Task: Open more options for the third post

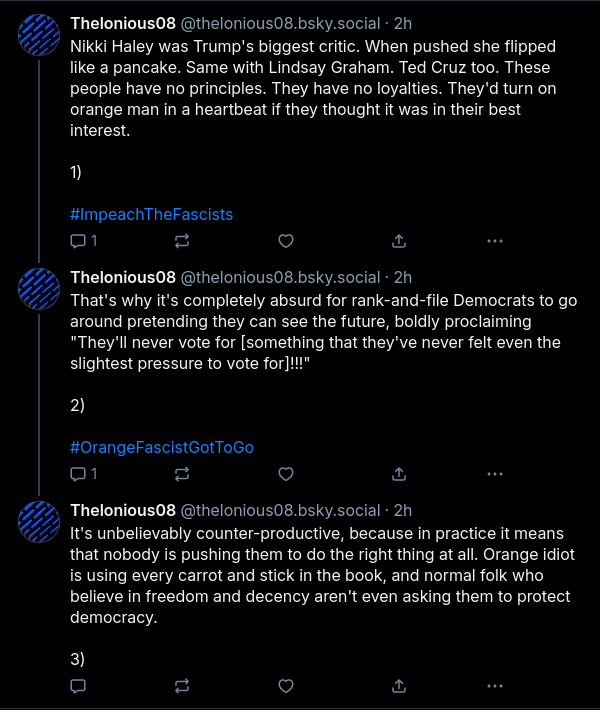Action: pyautogui.click(x=495, y=686)
